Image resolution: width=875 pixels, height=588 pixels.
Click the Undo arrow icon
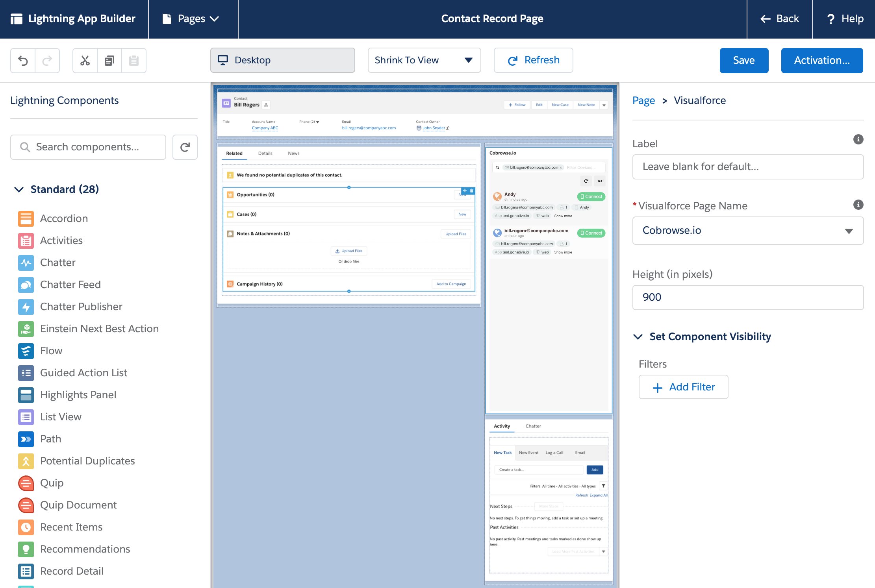click(23, 61)
